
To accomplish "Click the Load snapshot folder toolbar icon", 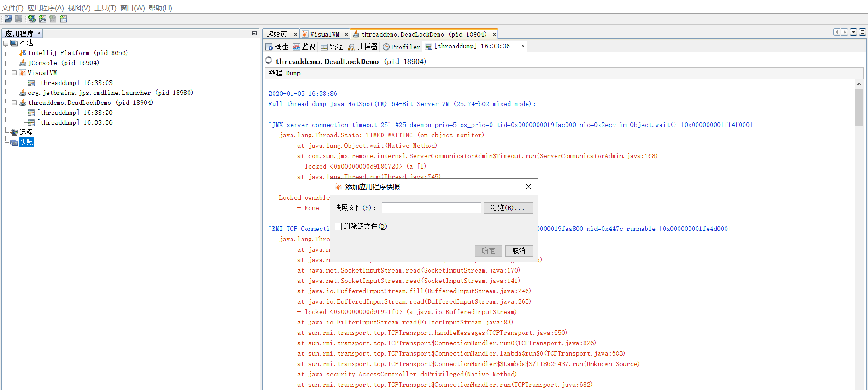I will (x=8, y=19).
